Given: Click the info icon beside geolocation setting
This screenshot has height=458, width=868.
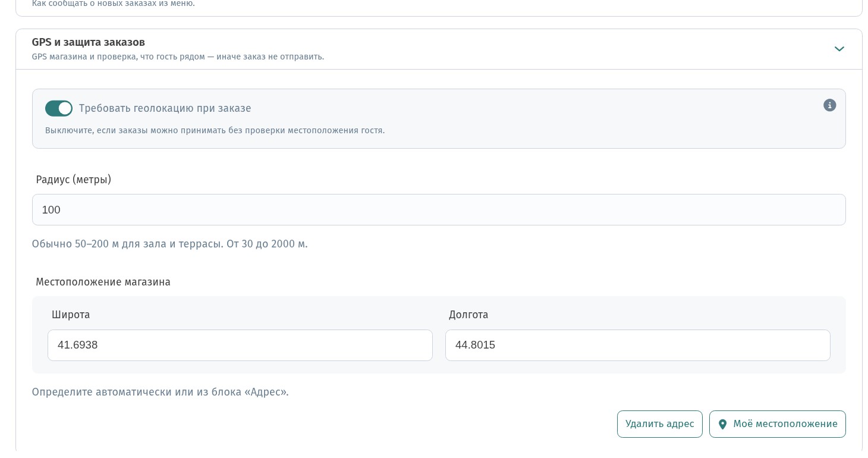Looking at the screenshot, I should click(x=829, y=105).
